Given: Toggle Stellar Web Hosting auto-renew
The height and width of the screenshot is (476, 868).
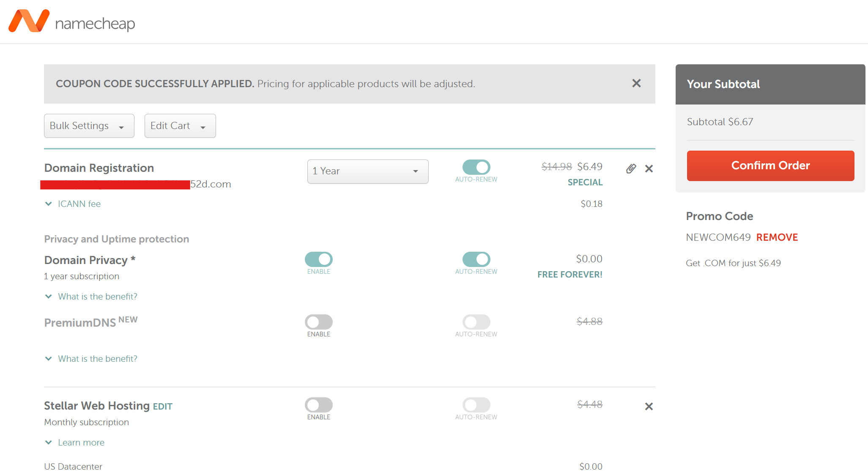Looking at the screenshot, I should 476,405.
